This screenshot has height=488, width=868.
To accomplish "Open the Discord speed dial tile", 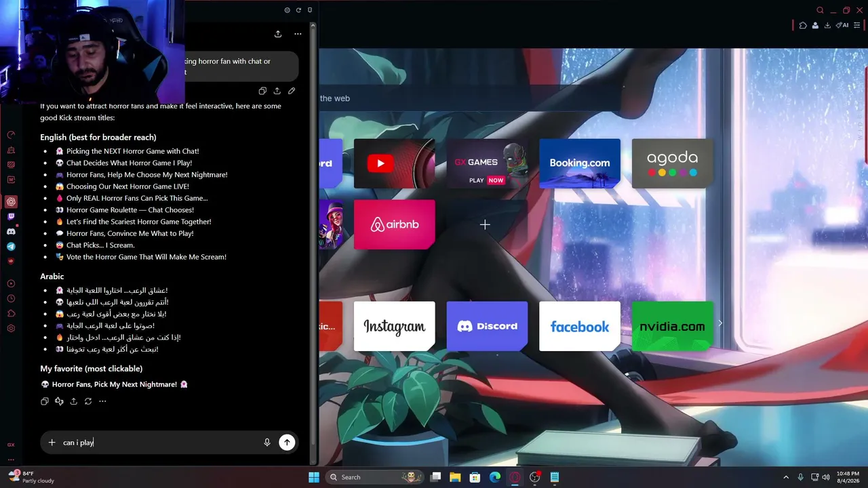I will [487, 326].
